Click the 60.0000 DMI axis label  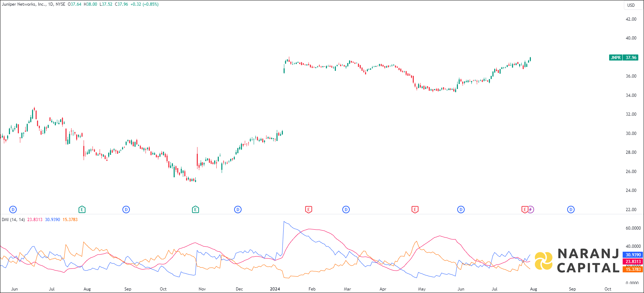633,228
